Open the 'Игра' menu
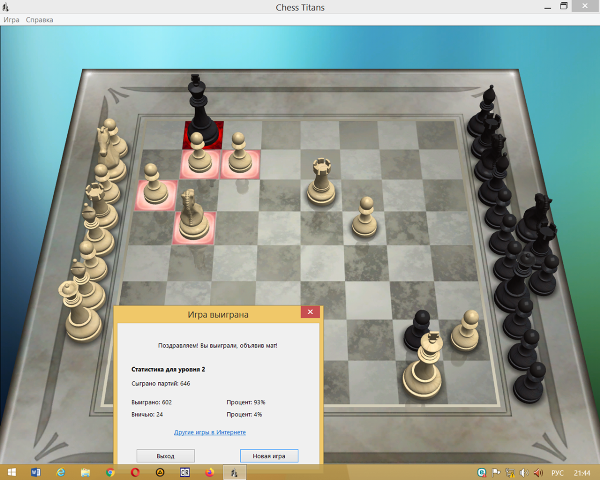The image size is (600, 480). (x=11, y=20)
